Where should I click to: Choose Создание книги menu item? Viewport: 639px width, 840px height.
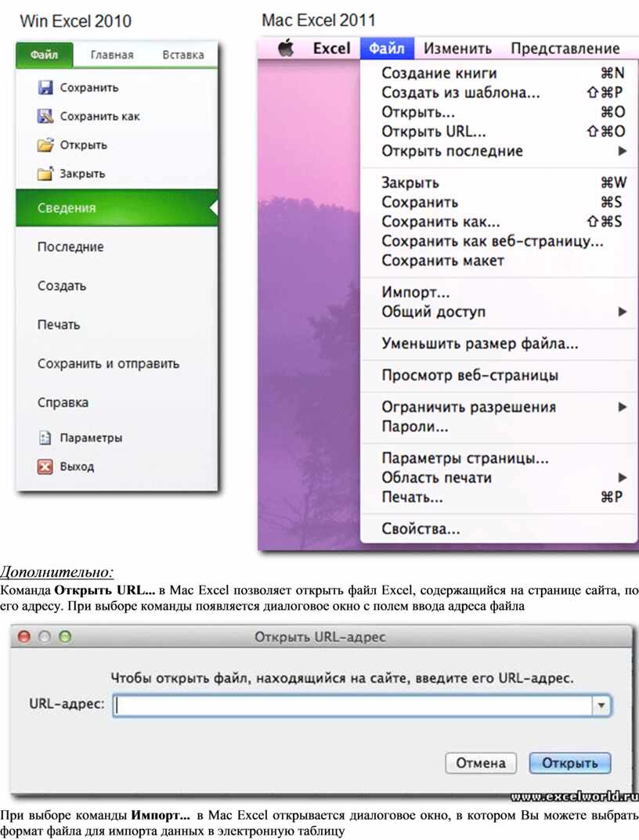(499, 73)
